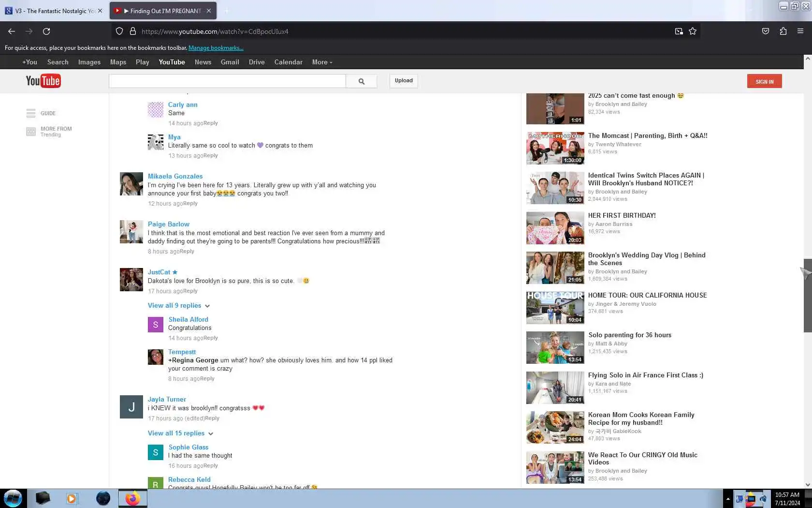
Task: Click the Pocket save icon
Action: coord(766,31)
